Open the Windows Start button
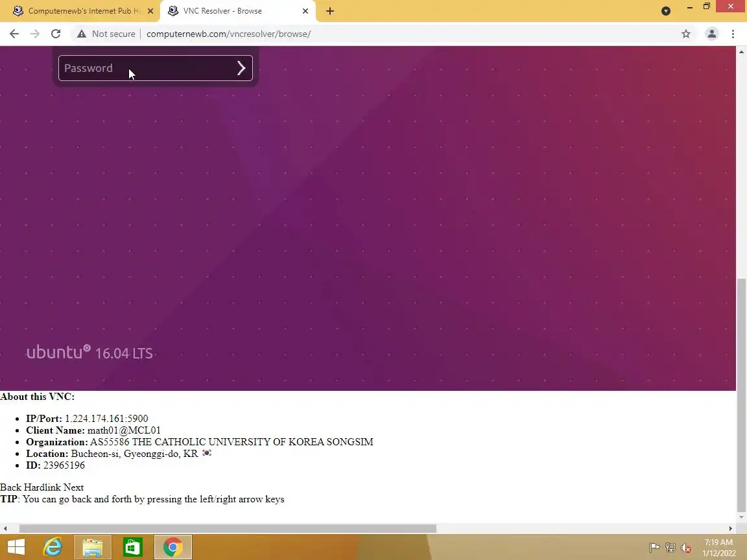 (16, 547)
